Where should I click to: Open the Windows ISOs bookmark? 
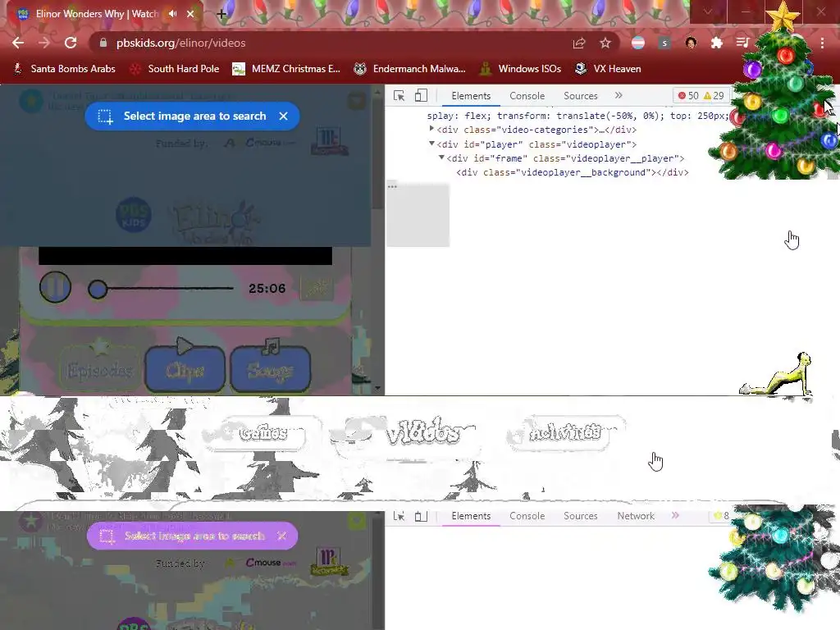520,69
